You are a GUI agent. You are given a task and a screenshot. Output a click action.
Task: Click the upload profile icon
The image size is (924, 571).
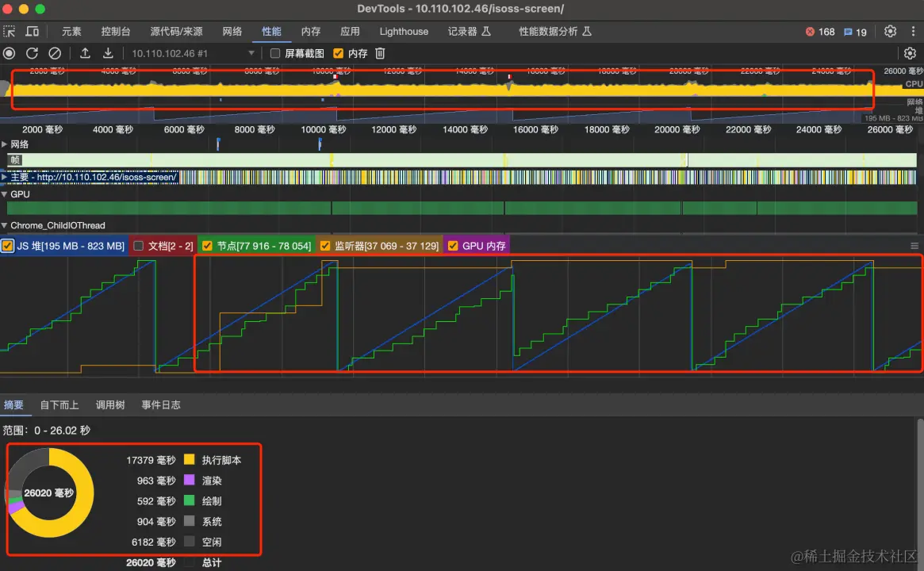point(85,54)
